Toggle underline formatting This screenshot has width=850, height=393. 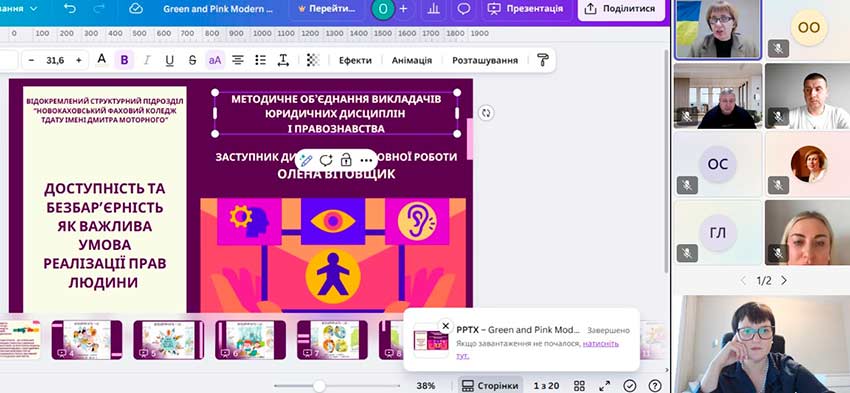point(170,60)
